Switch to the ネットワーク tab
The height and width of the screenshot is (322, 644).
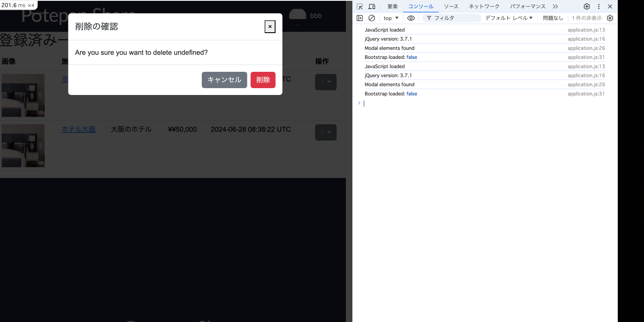(x=484, y=6)
